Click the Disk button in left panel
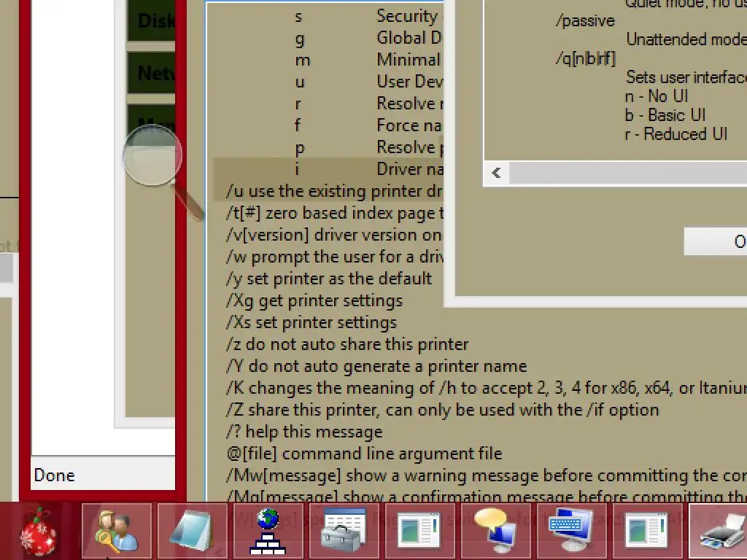 click(152, 20)
